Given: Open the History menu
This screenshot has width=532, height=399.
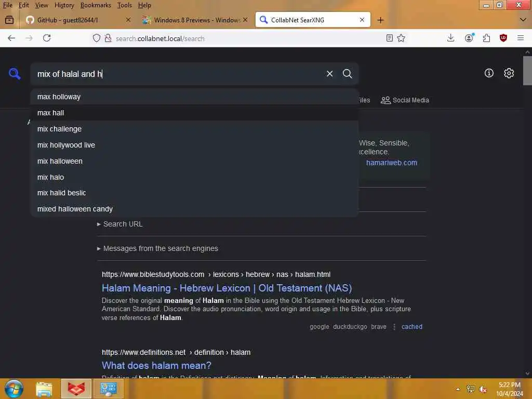Looking at the screenshot, I should click(64, 5).
